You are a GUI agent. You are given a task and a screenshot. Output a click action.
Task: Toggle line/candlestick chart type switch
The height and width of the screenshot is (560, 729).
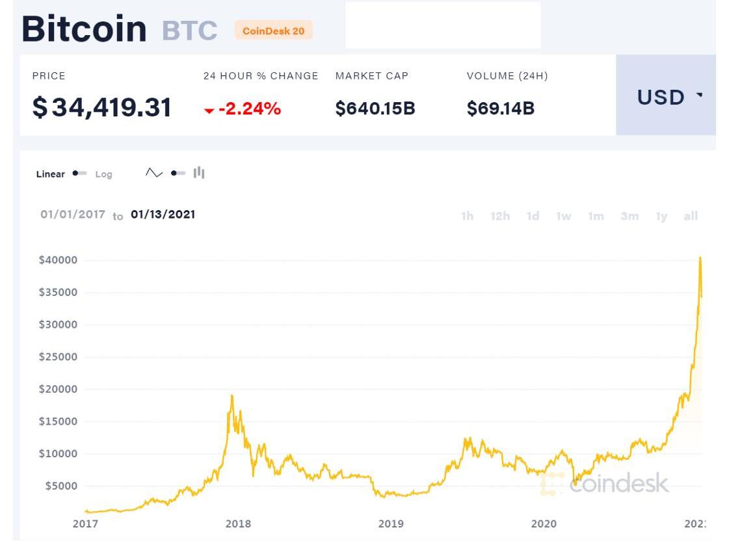178,173
